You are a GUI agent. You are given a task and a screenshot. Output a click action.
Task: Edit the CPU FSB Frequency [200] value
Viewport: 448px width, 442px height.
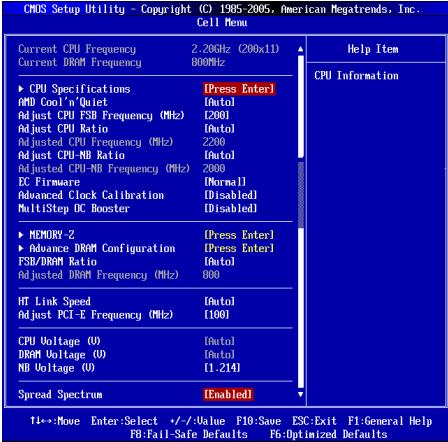[x=217, y=115]
